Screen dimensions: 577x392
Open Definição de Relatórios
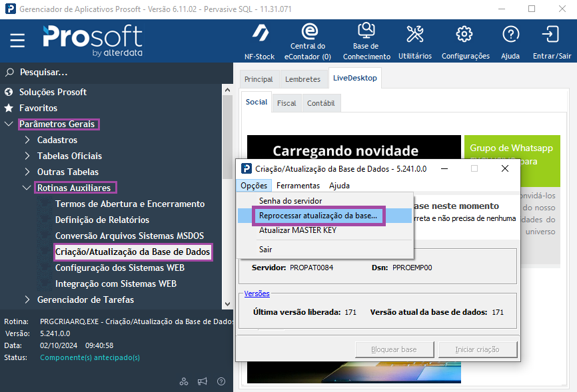click(102, 220)
